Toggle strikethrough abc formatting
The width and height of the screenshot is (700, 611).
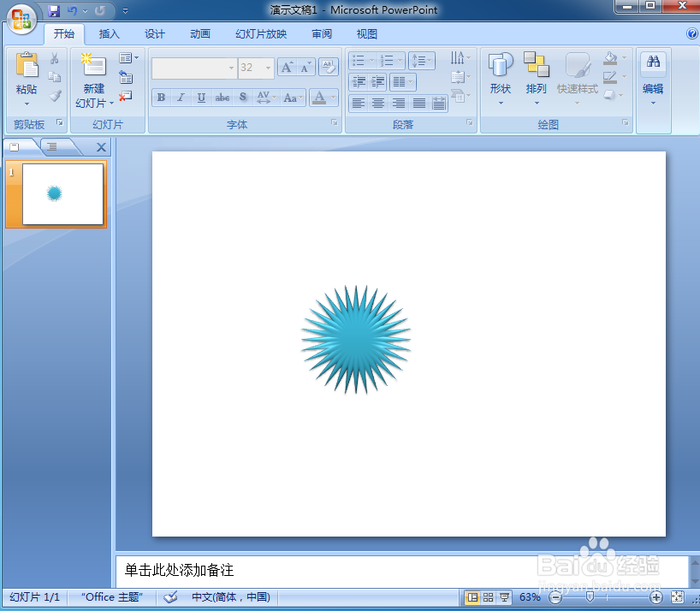coord(222,98)
